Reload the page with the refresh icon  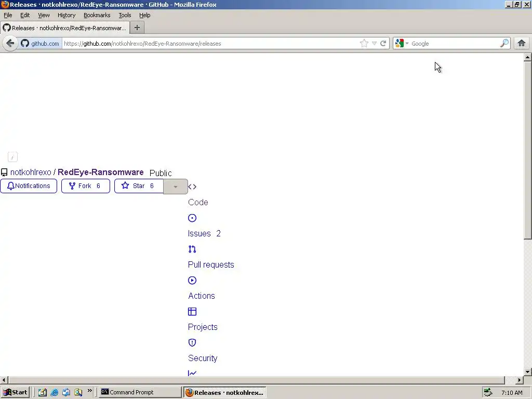tap(383, 44)
